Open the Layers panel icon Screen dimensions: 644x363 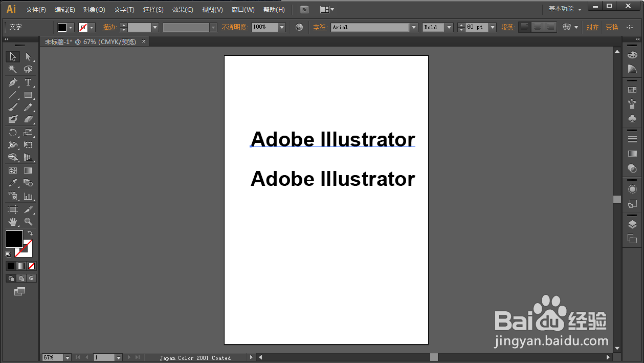pos(632,224)
